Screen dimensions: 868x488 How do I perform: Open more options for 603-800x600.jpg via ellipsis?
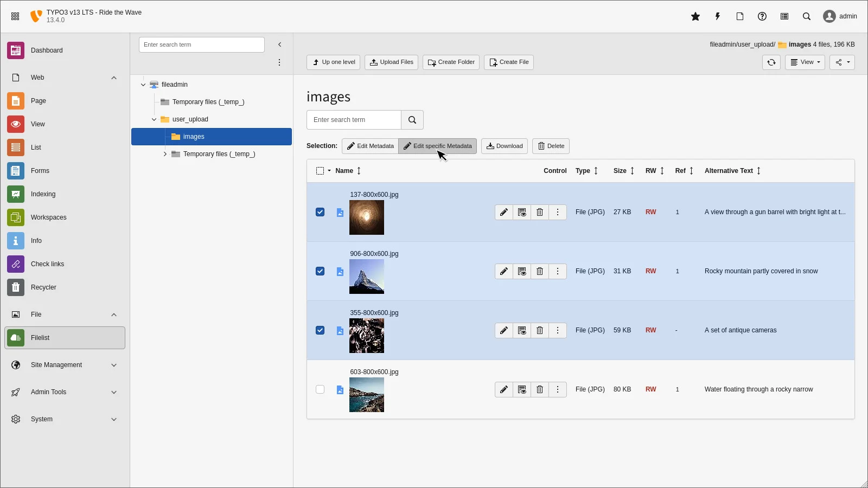point(557,389)
